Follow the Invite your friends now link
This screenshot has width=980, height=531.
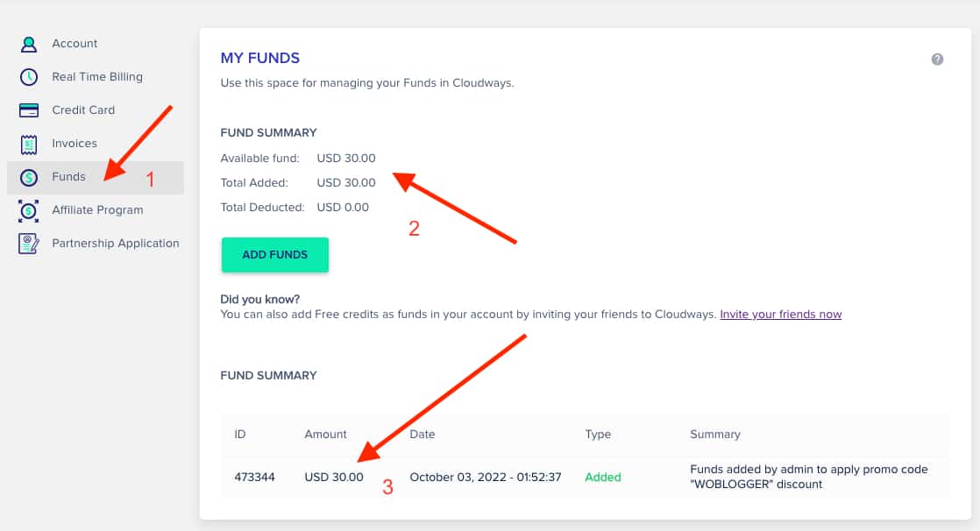[x=780, y=314]
